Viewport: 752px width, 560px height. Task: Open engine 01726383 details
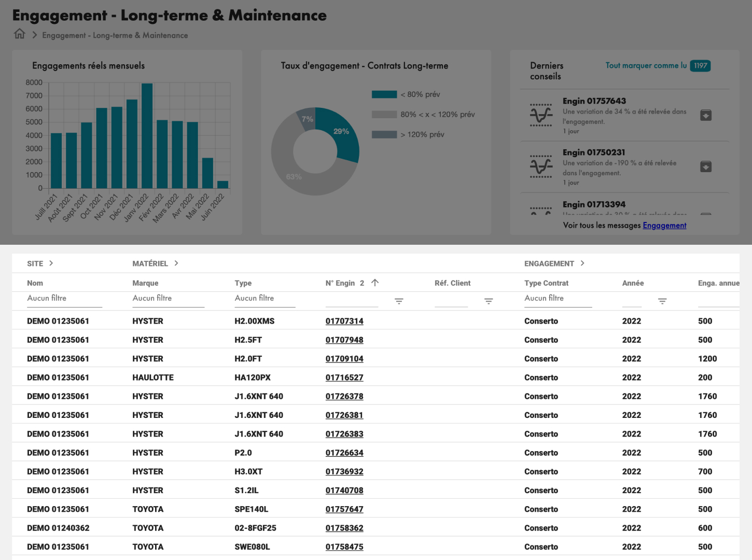pos(344,434)
